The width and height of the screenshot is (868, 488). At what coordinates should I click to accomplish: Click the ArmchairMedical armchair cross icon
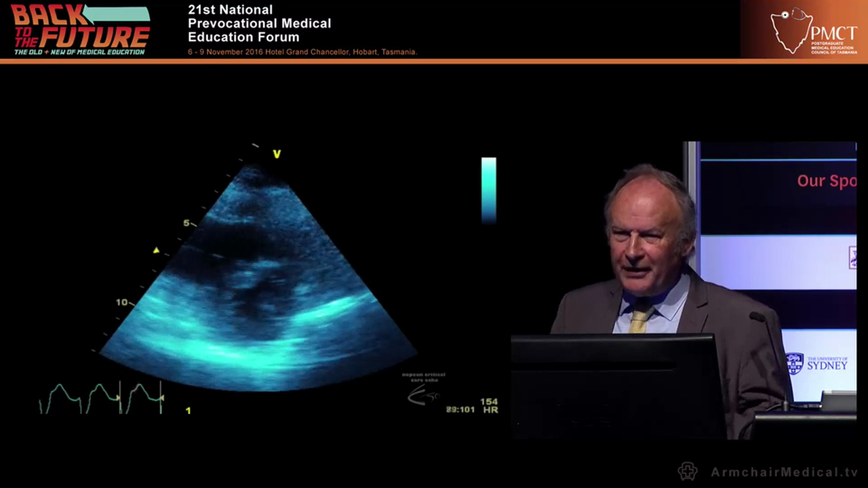[x=688, y=471]
